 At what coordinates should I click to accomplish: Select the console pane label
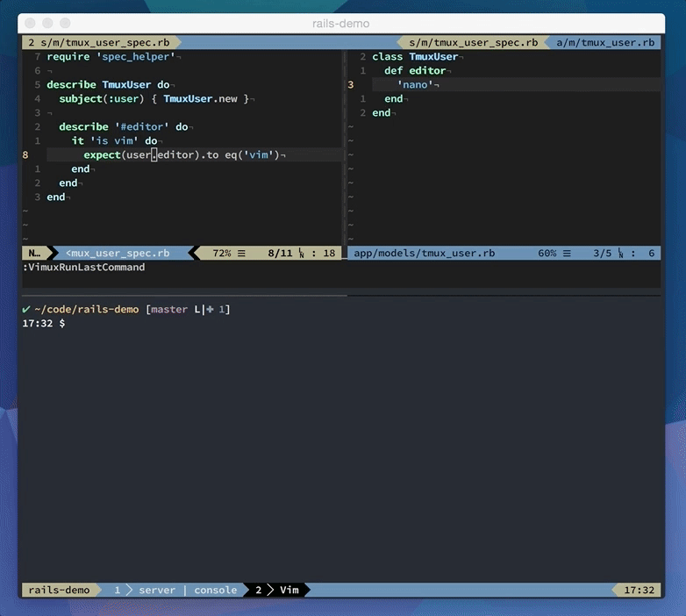pyautogui.click(x=215, y=590)
